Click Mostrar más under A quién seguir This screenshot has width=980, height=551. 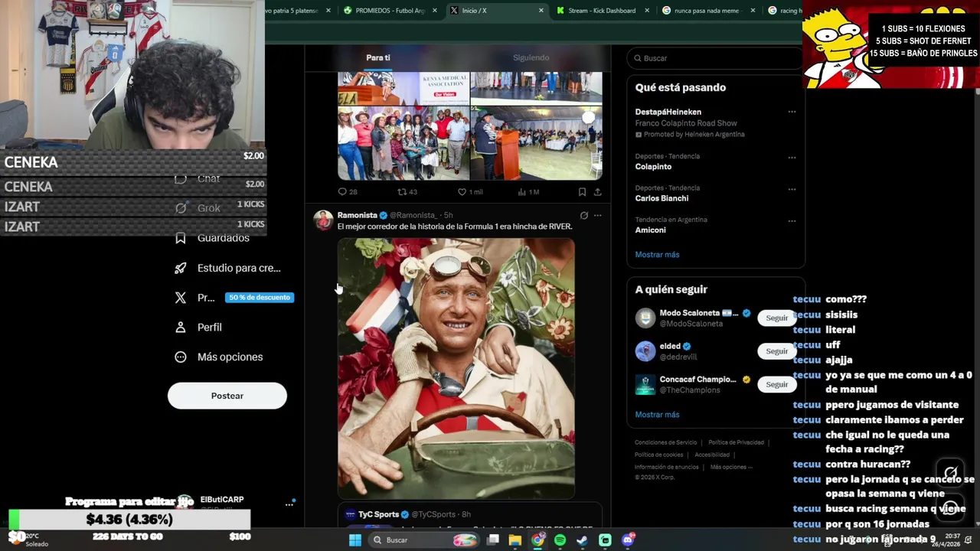tap(657, 415)
